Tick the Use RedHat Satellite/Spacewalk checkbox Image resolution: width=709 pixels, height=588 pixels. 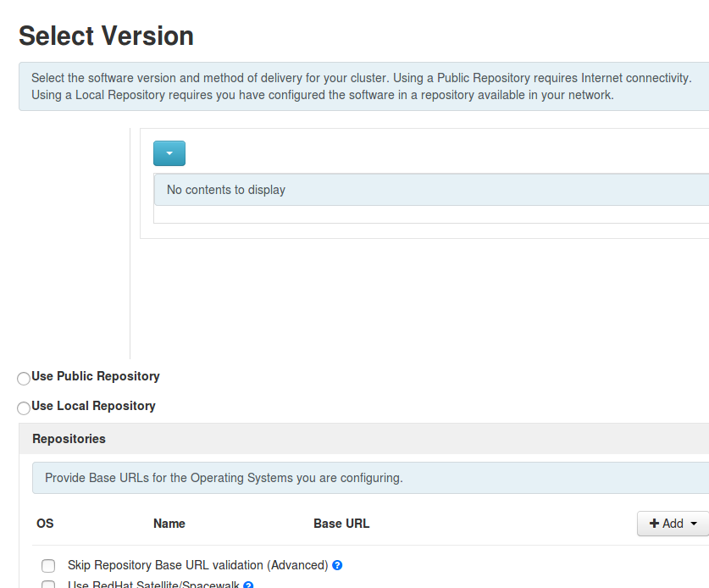coord(48,585)
